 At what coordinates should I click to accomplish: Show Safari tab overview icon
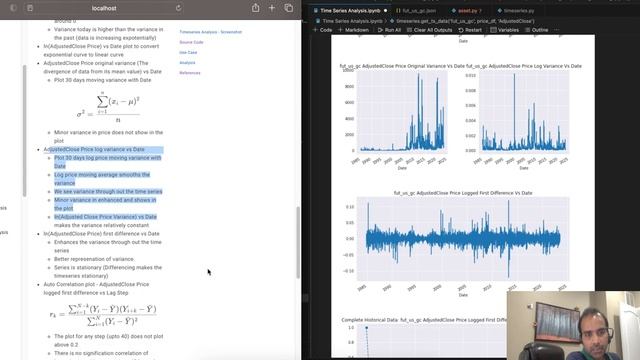(289, 8)
